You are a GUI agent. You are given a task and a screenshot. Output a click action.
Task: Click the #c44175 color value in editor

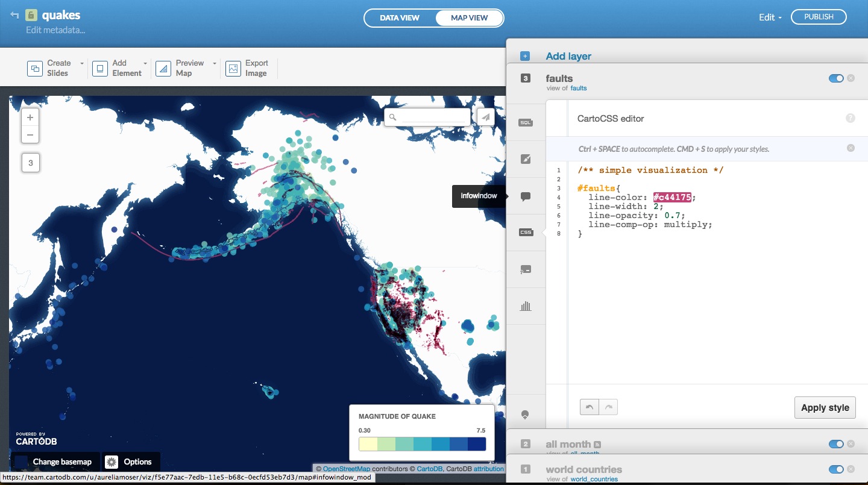click(x=672, y=198)
